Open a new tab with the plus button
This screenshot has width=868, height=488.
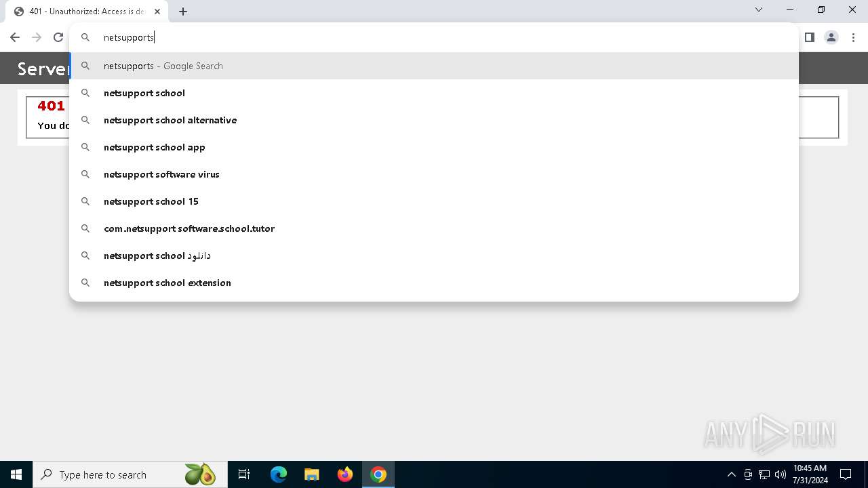(x=183, y=11)
